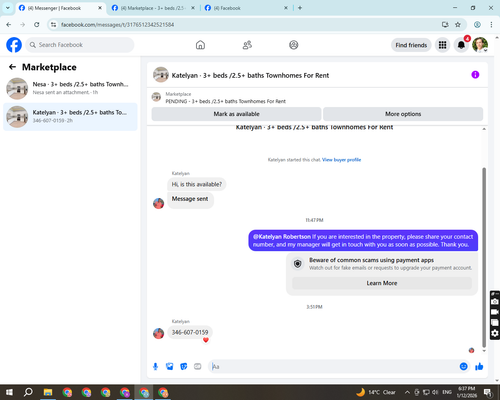The width and height of the screenshot is (500, 400).
Task: Click the camera icon in side recorder toolbar
Action: 495,301
